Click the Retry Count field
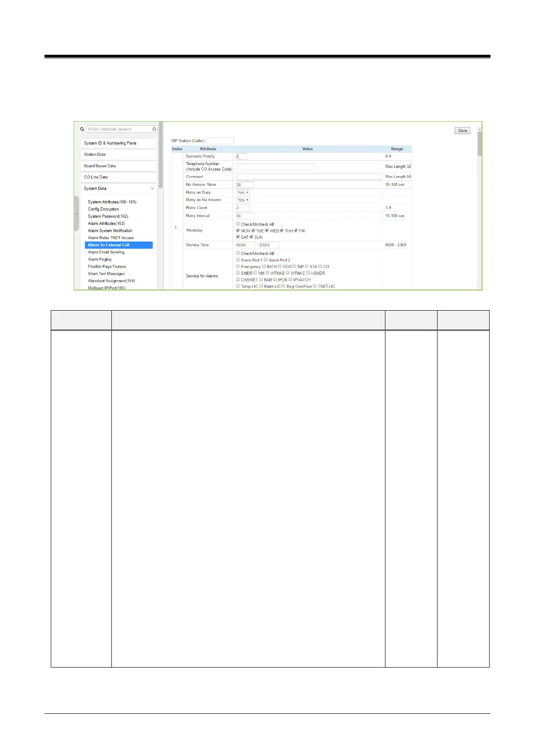 click(243, 208)
